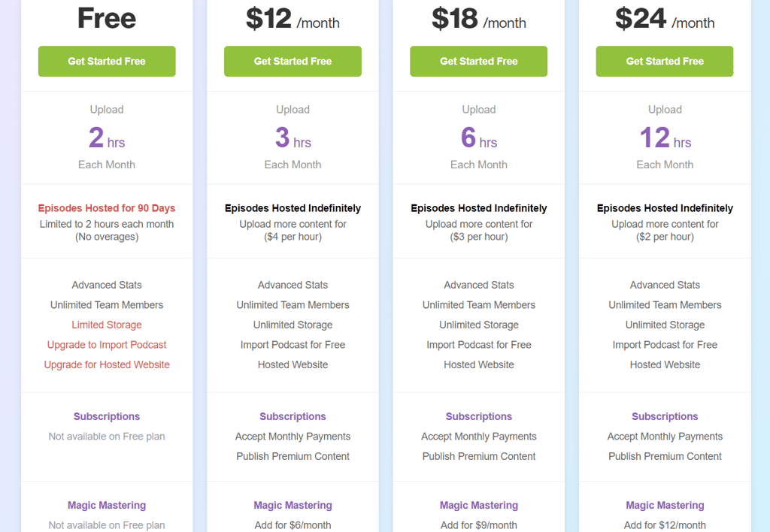Open Subscriptions link in the $12 column
This screenshot has width=770, height=532.
[293, 417]
